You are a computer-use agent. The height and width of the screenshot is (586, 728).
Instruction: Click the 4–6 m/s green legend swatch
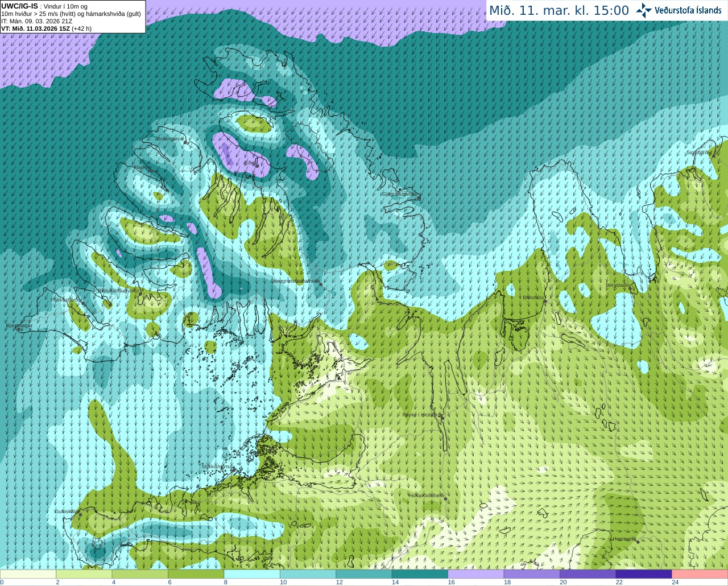[140, 574]
